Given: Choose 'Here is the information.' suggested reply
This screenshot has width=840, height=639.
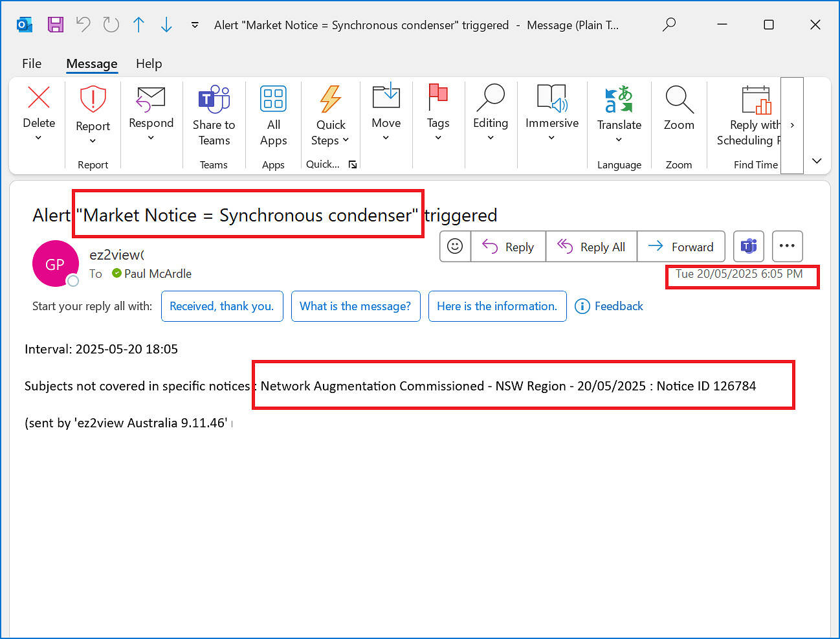Looking at the screenshot, I should [497, 306].
